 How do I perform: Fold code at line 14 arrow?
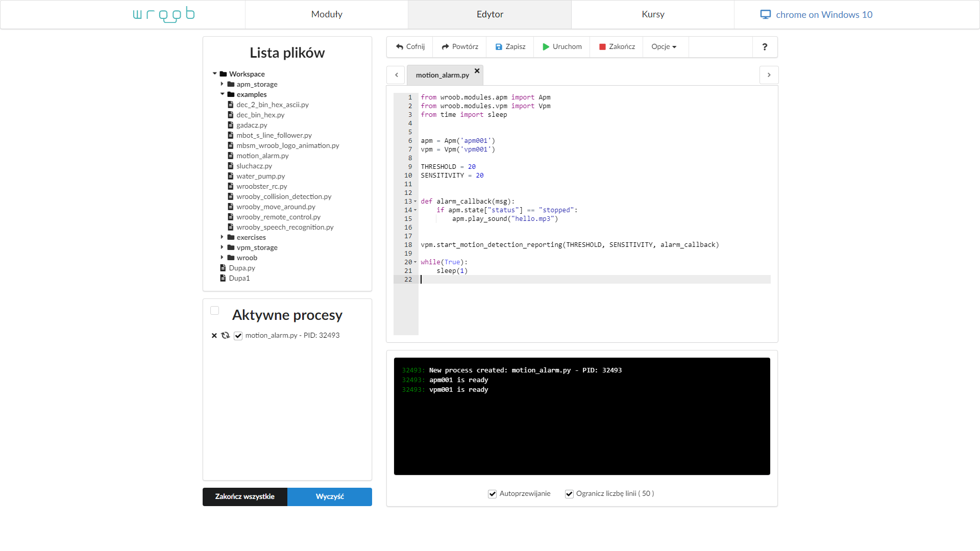coord(415,210)
